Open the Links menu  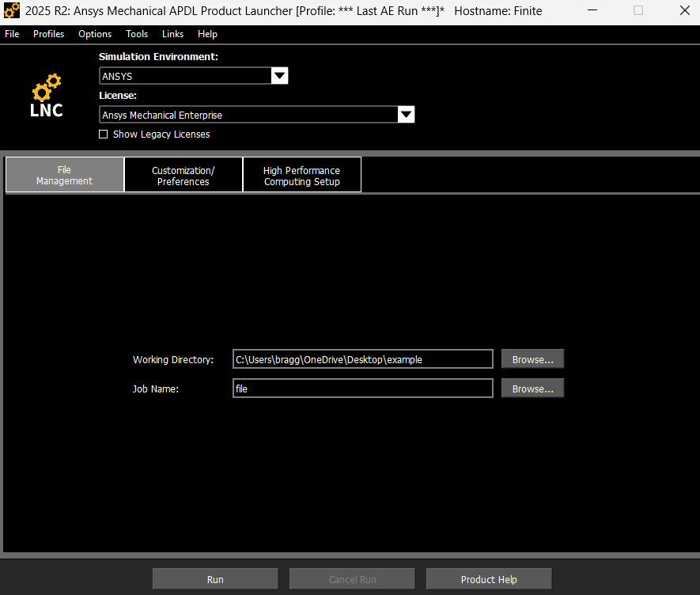pos(172,34)
